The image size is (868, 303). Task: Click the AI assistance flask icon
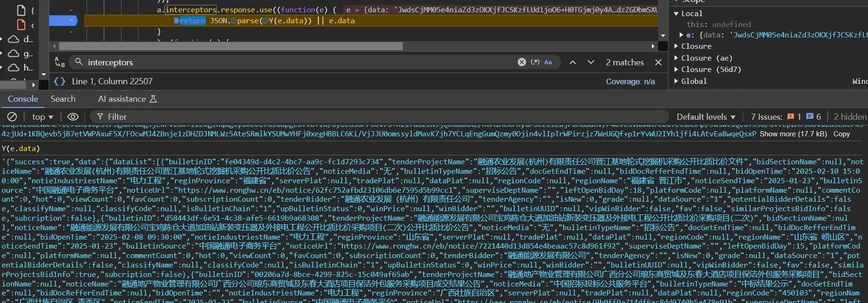tap(153, 99)
